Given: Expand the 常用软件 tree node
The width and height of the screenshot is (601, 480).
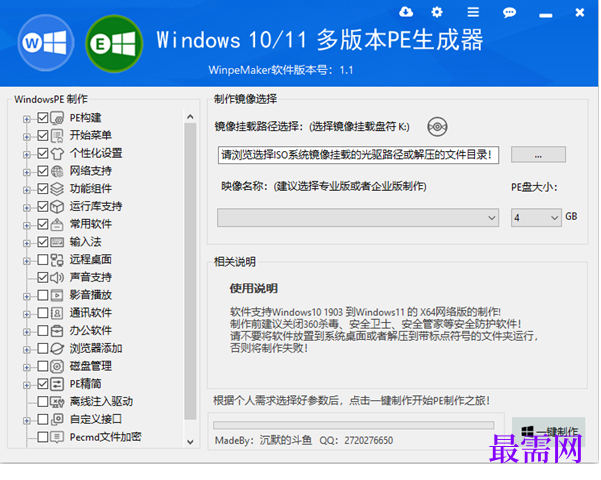Looking at the screenshot, I should tap(26, 226).
